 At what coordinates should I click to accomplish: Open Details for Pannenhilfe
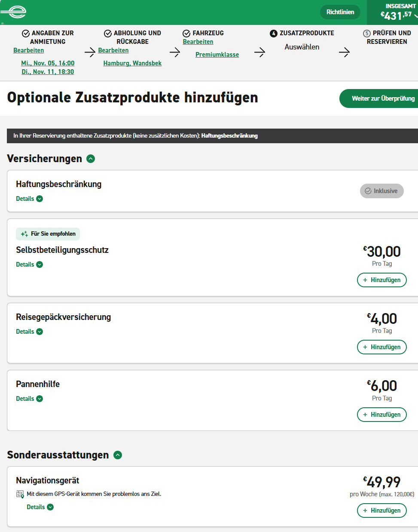29,399
